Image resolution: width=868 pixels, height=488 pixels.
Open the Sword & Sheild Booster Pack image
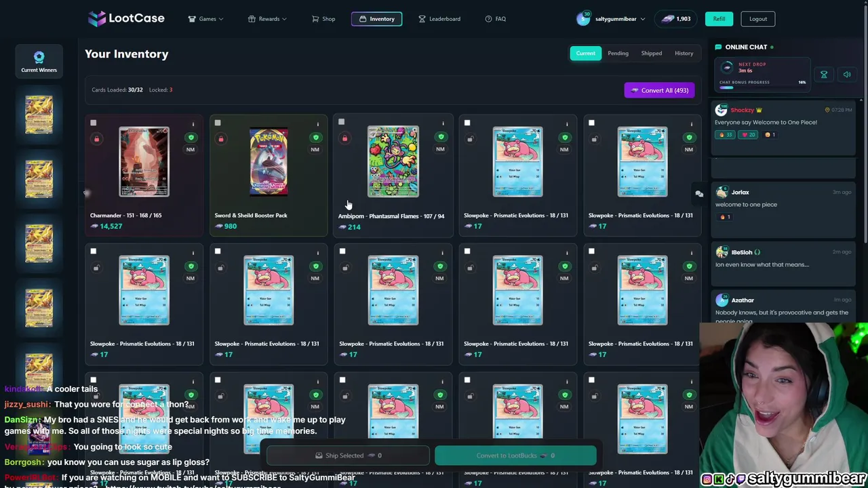[x=269, y=161]
